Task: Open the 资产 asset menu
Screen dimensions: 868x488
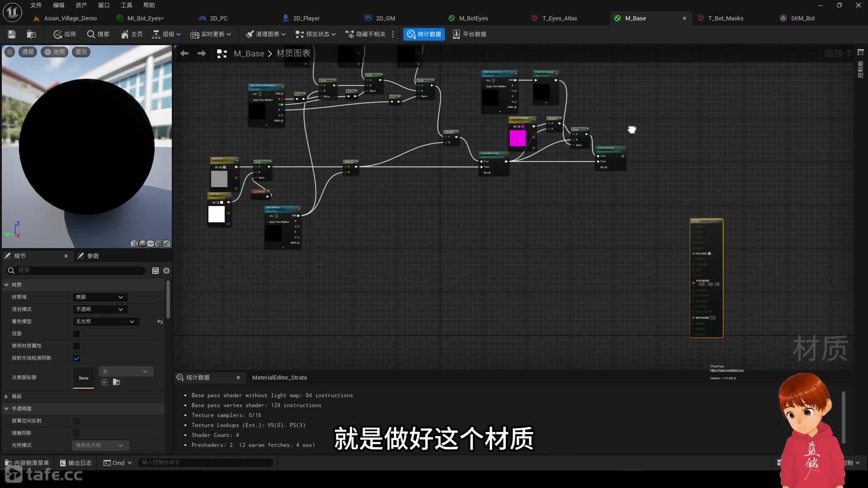Action: [81, 5]
